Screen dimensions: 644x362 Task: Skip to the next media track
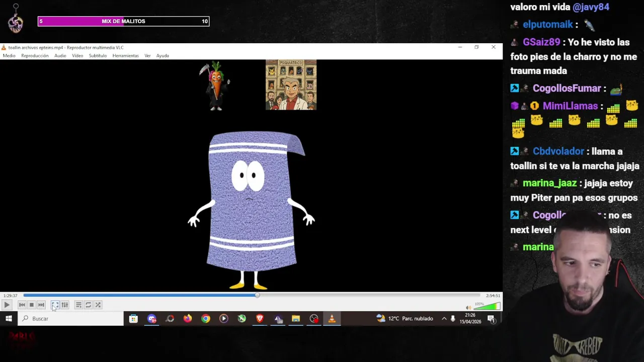click(41, 305)
